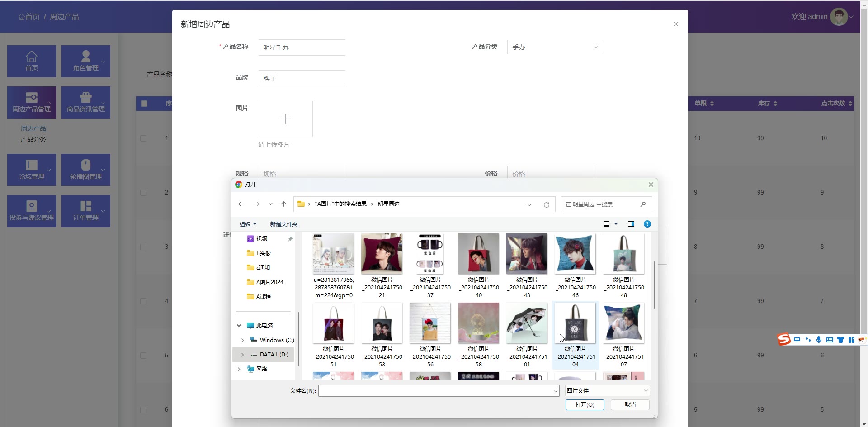This screenshot has height=427, width=868.
Task: Expand the 此电脑 tree node
Action: pyautogui.click(x=239, y=326)
